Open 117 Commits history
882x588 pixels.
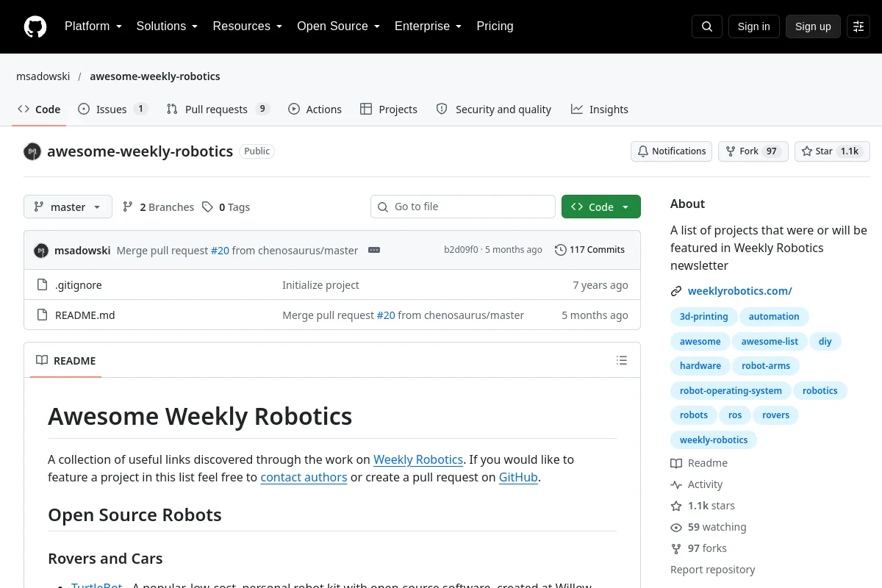(589, 250)
